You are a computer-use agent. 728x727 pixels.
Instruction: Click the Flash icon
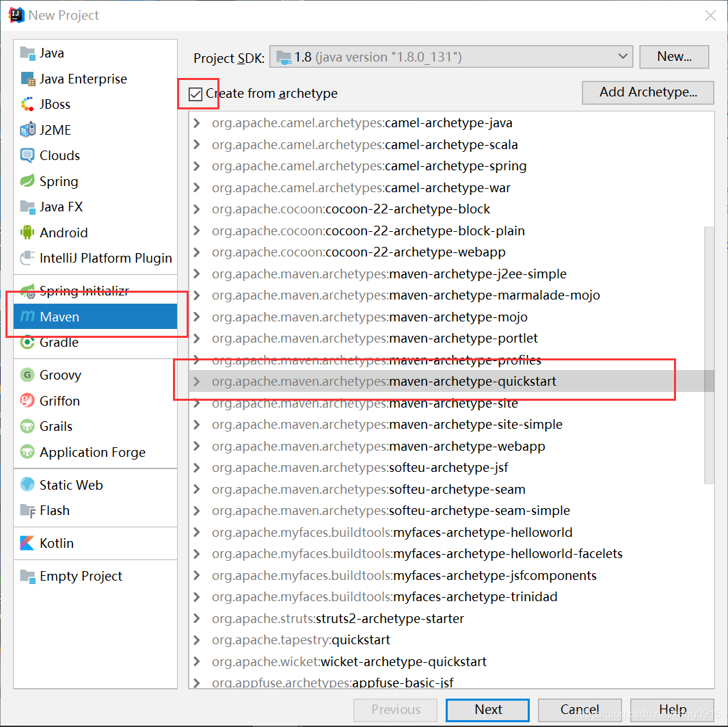click(x=27, y=510)
